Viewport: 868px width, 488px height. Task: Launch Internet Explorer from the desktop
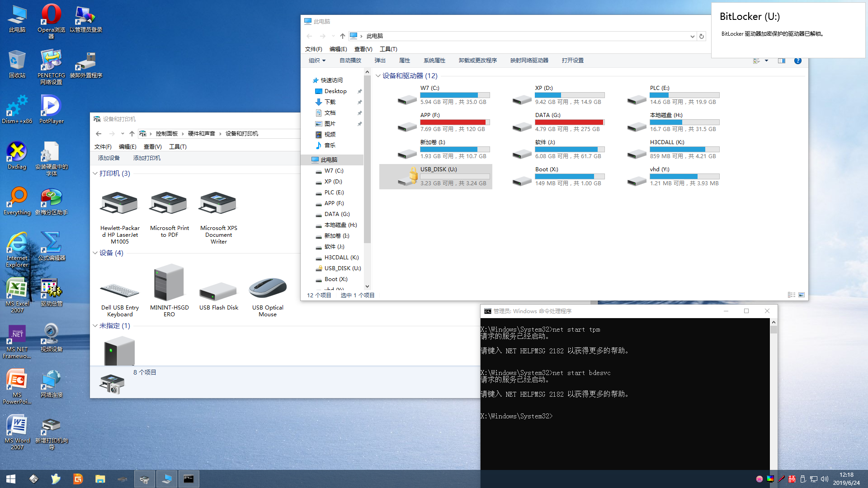pos(17,249)
